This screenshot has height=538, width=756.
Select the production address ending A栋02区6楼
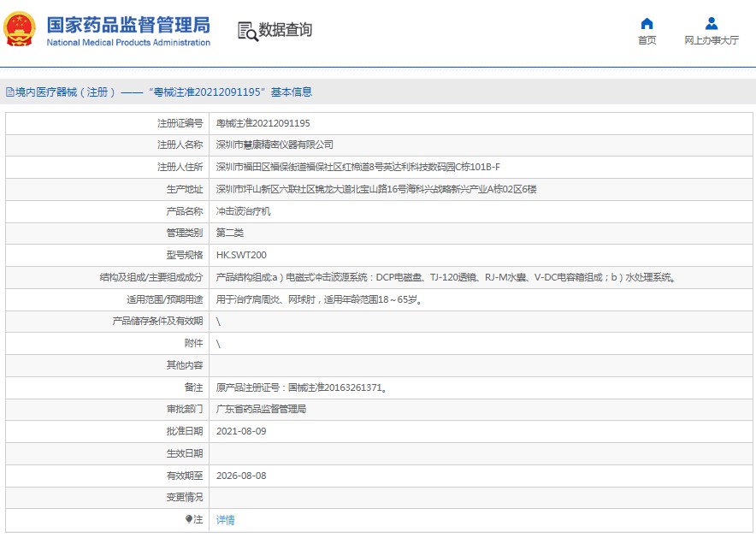click(376, 189)
